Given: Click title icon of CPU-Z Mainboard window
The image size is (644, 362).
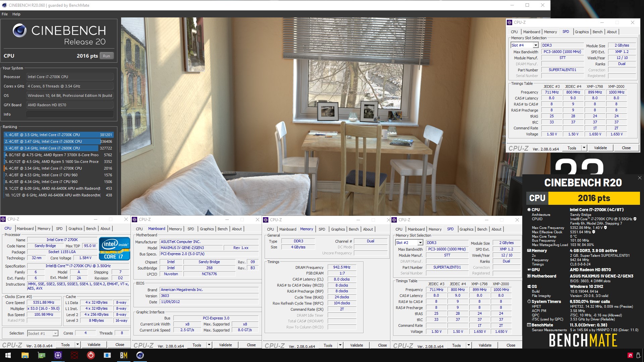Looking at the screenshot, I should [135, 220].
